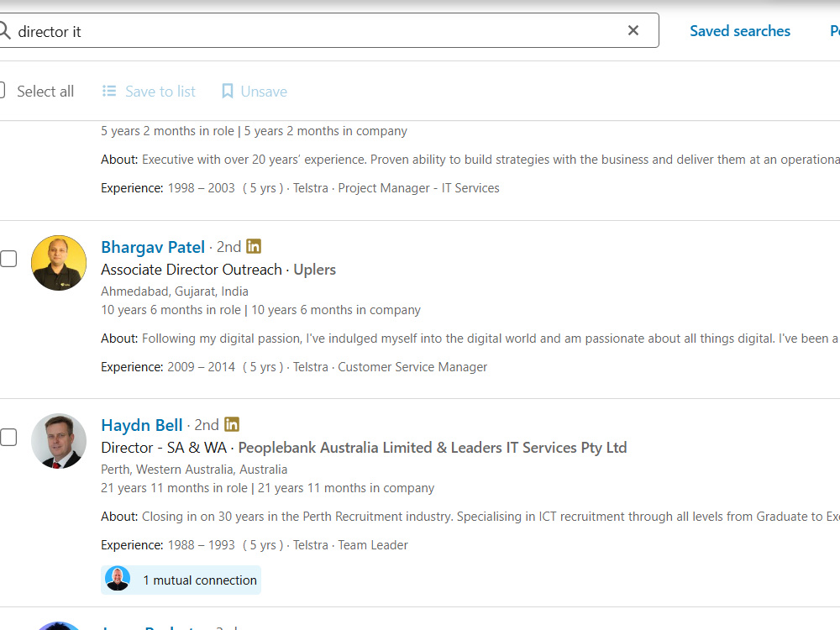Click the Unsave bookmark icon
840x630 pixels.
pos(227,91)
